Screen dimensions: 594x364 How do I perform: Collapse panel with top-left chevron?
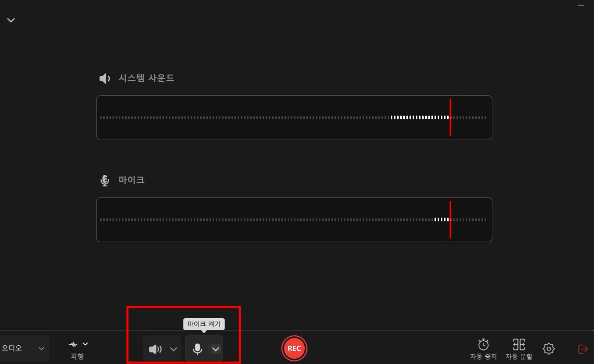[x=11, y=20]
